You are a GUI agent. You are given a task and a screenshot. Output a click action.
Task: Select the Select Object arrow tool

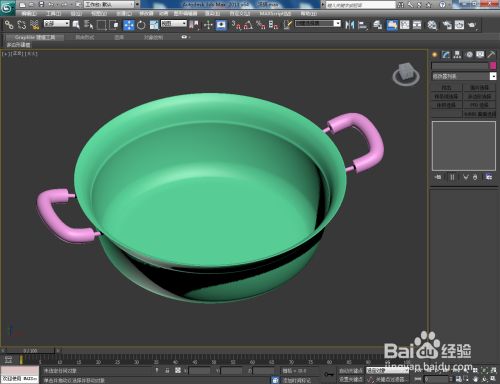(76, 25)
